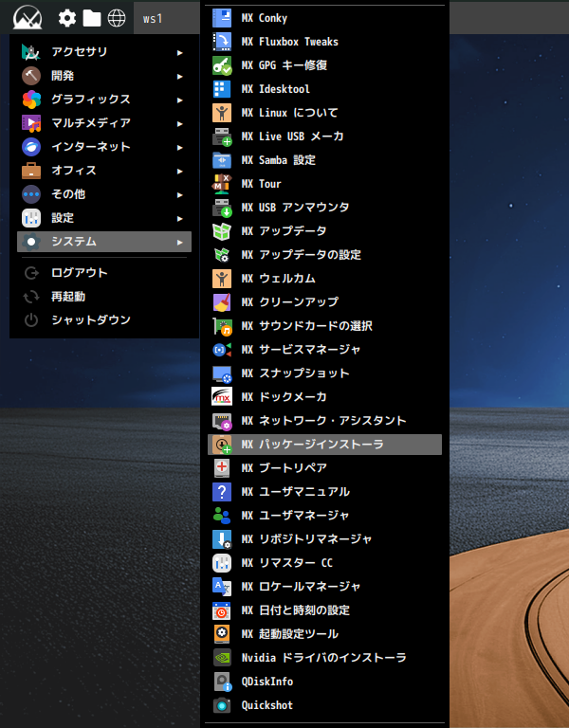Click the MX ドックメーカ icon

[x=222, y=397]
